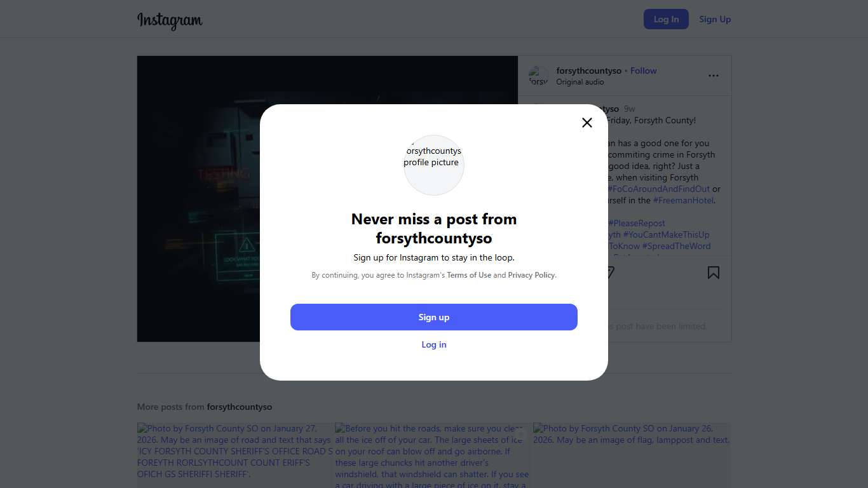868x488 pixels.
Task: Follow the forsythcountyso account
Action: (x=643, y=71)
